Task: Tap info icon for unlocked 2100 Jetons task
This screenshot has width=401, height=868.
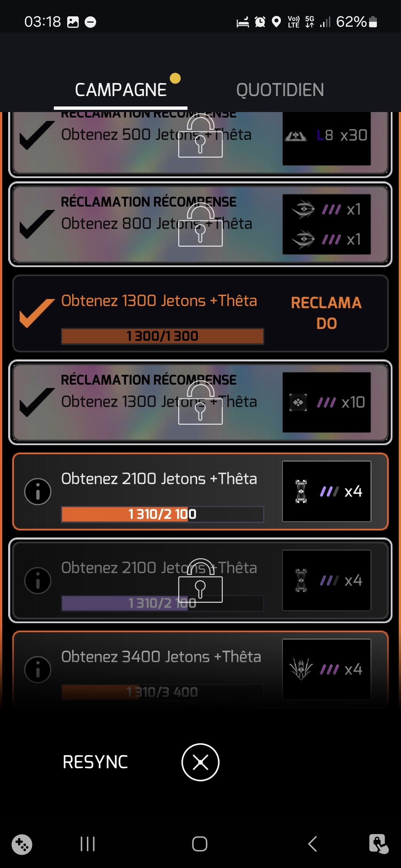Action: pos(38,491)
